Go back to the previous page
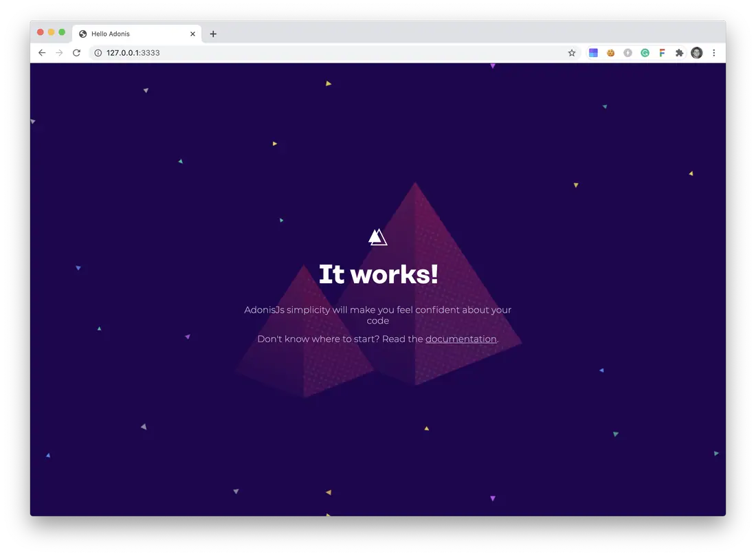 pyautogui.click(x=42, y=52)
